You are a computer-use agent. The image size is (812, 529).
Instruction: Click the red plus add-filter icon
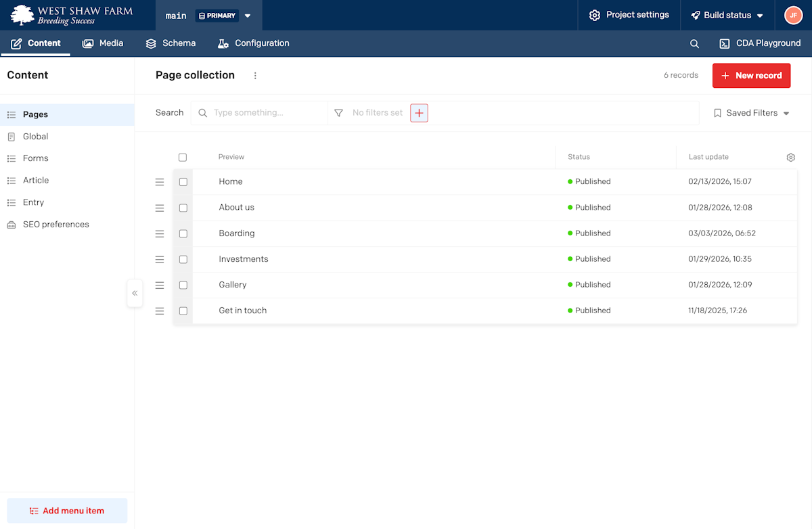pos(419,113)
